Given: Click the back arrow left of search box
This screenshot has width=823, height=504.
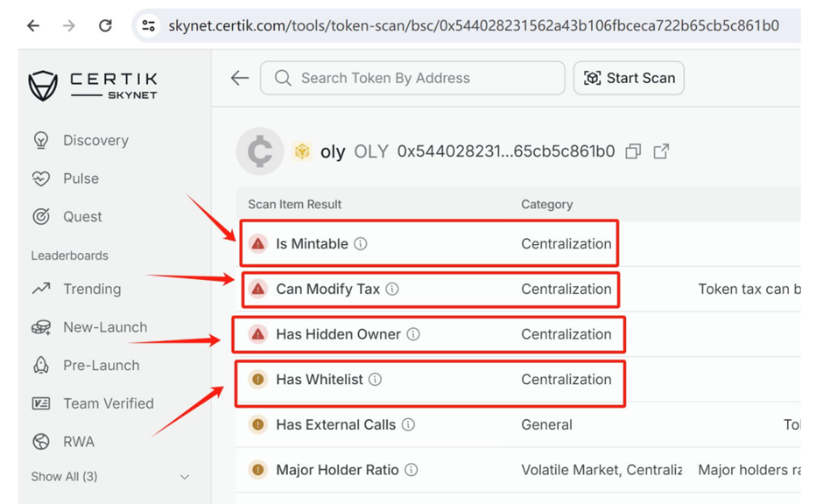Looking at the screenshot, I should point(240,78).
